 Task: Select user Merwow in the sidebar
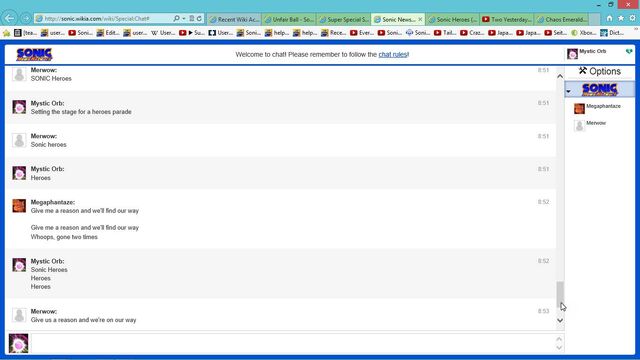596,123
